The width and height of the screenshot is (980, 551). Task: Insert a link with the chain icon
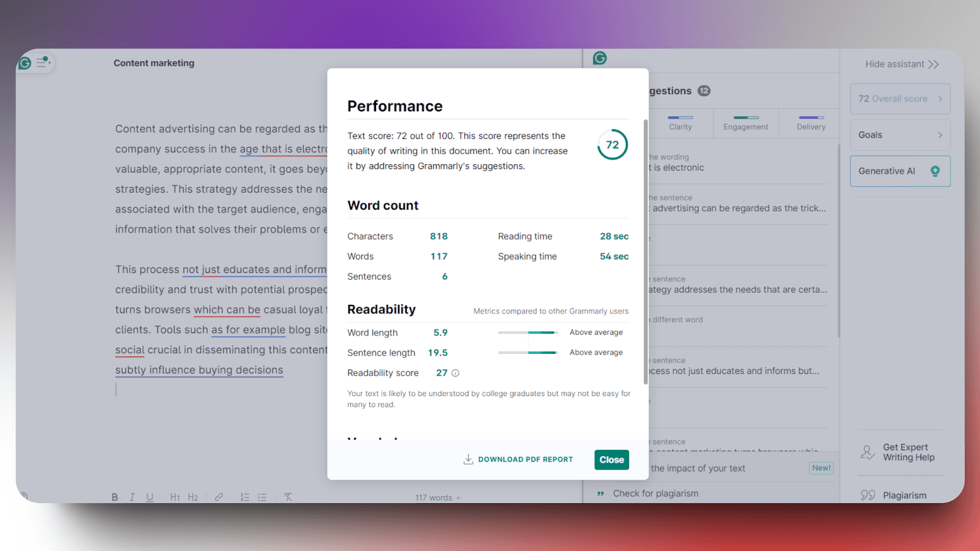point(219,497)
